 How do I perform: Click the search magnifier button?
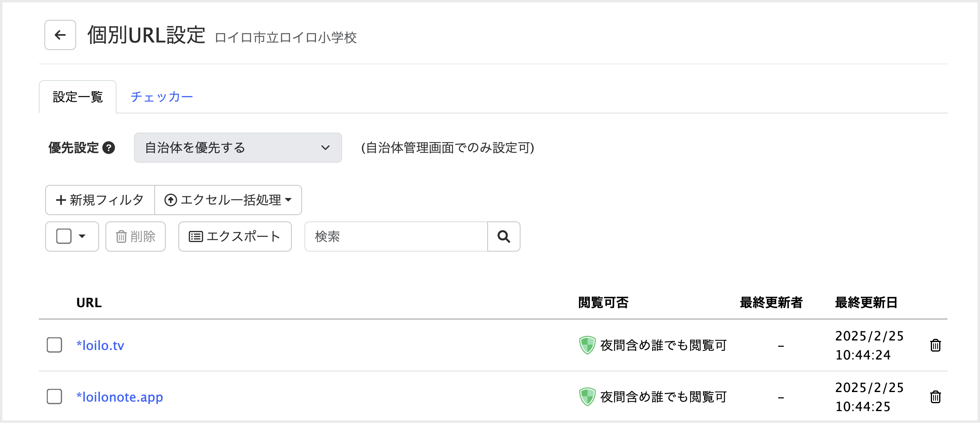point(503,236)
